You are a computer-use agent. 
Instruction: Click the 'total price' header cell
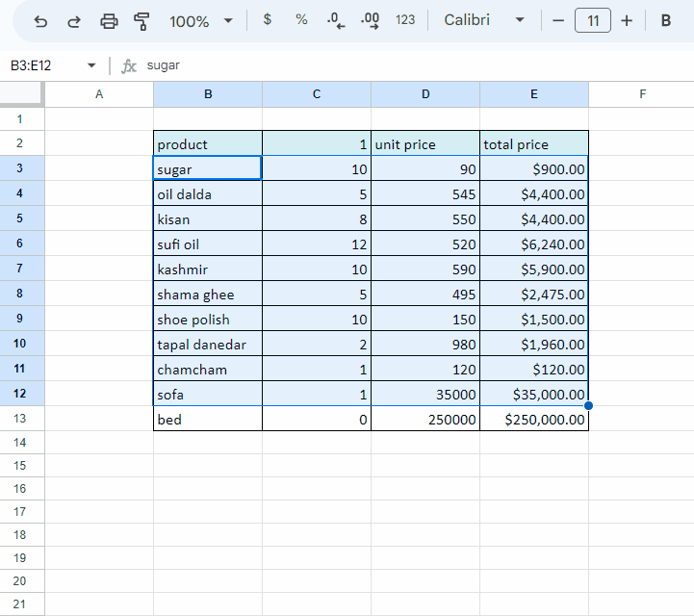(x=534, y=143)
